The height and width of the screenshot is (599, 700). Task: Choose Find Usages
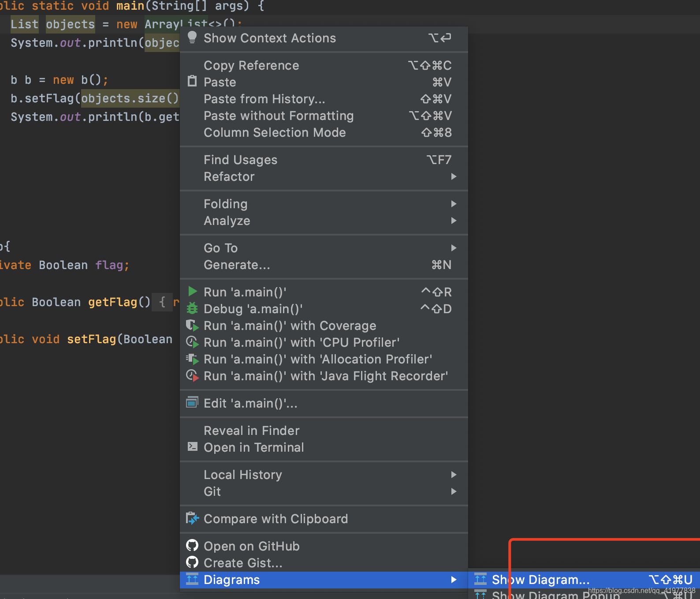point(324,160)
